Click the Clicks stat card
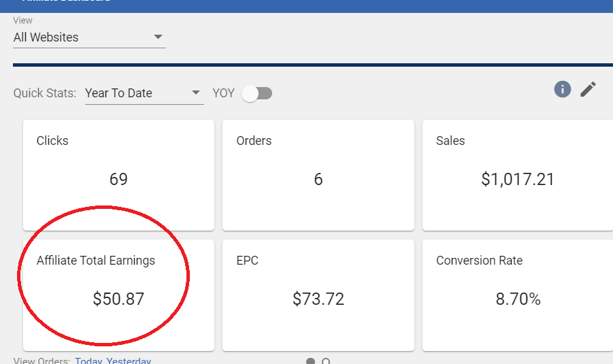The width and height of the screenshot is (613, 364). coord(118,175)
